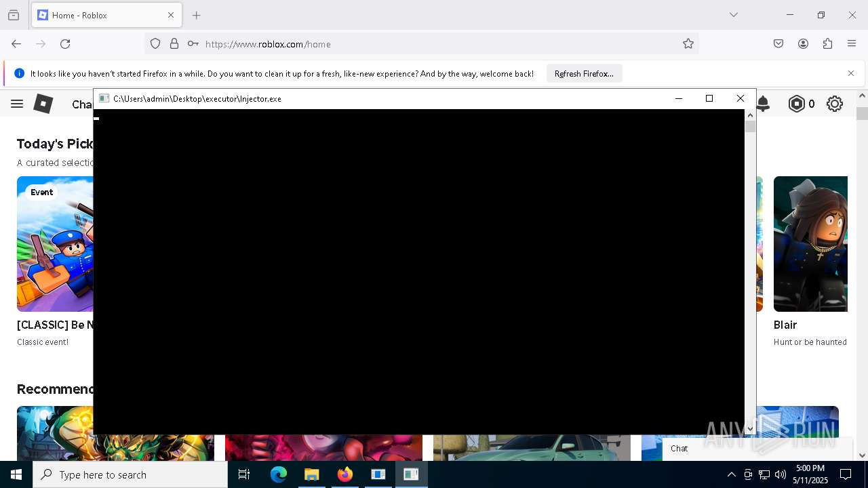The height and width of the screenshot is (488, 868).
Task: Click the browser Back arrow
Action: coord(16,44)
